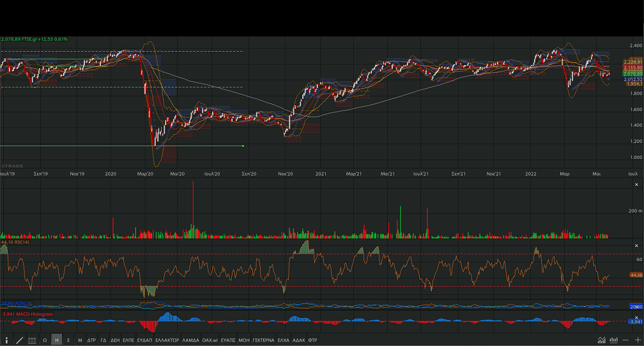
Task: Click the FTSE.gr price label
Action: coord(34,40)
